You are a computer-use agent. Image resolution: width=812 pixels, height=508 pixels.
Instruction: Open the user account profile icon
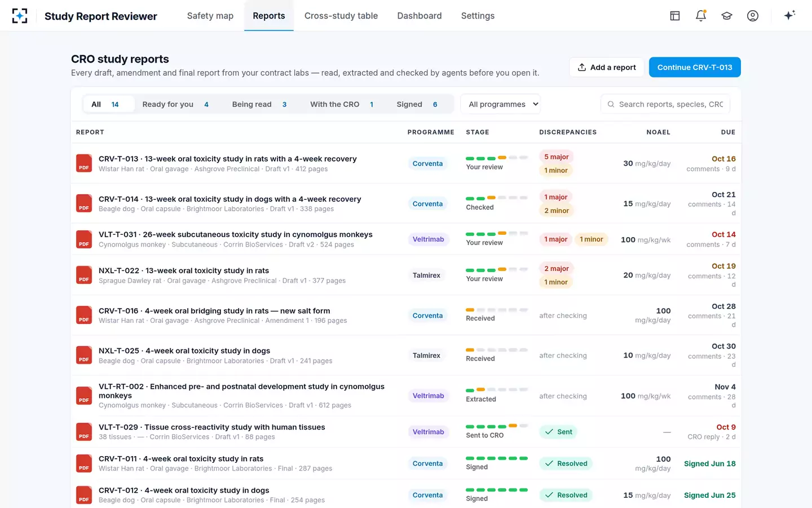pos(753,16)
